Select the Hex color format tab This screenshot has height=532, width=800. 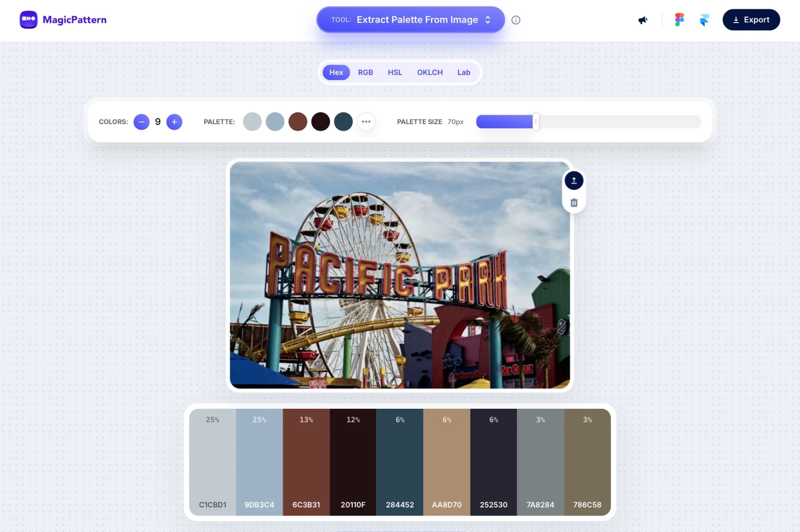[336, 72]
